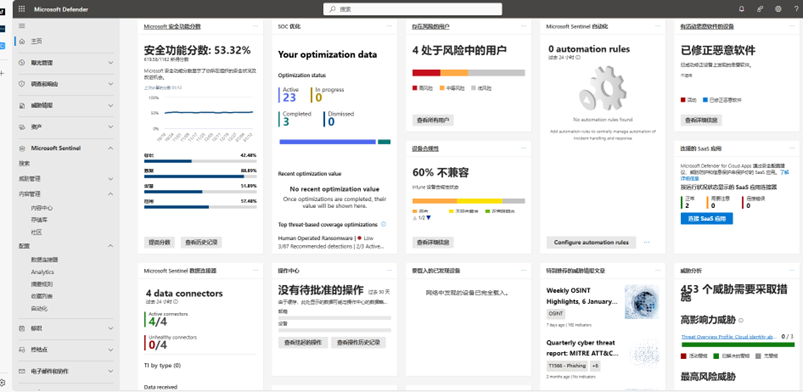
Task: Expand the 调查和响应 section chevron
Action: click(111, 84)
